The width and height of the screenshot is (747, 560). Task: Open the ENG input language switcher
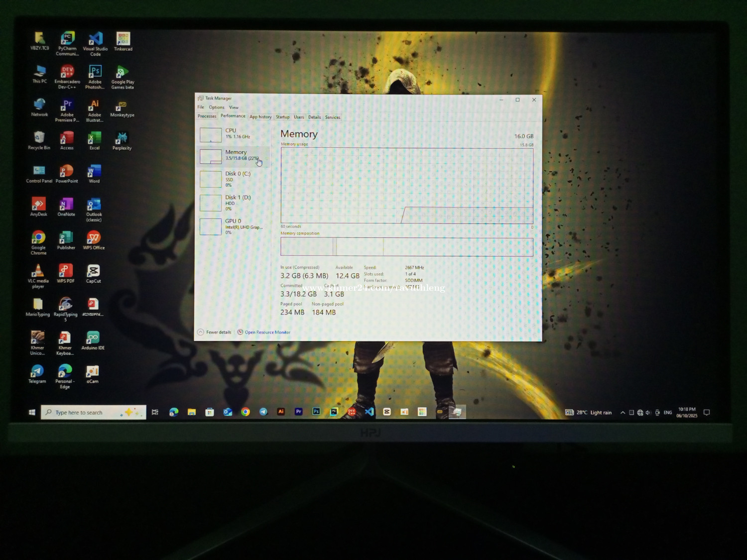coord(668,413)
